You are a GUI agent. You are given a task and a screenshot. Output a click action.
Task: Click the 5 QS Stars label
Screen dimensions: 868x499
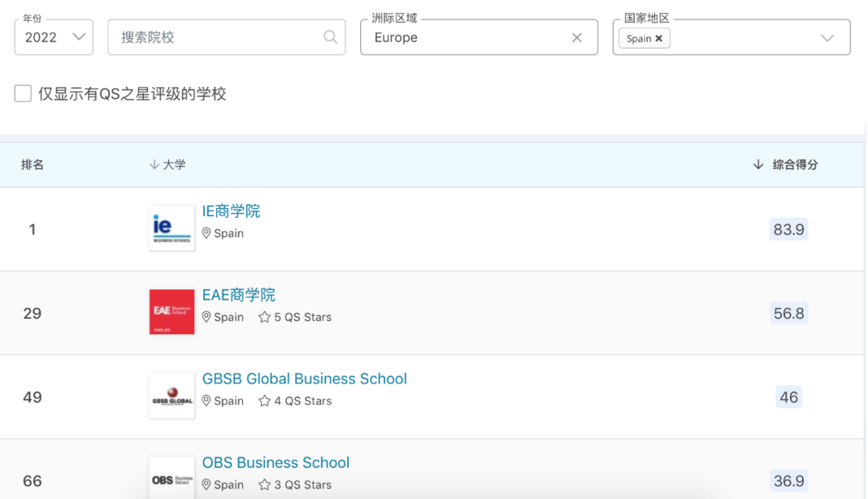tap(303, 317)
